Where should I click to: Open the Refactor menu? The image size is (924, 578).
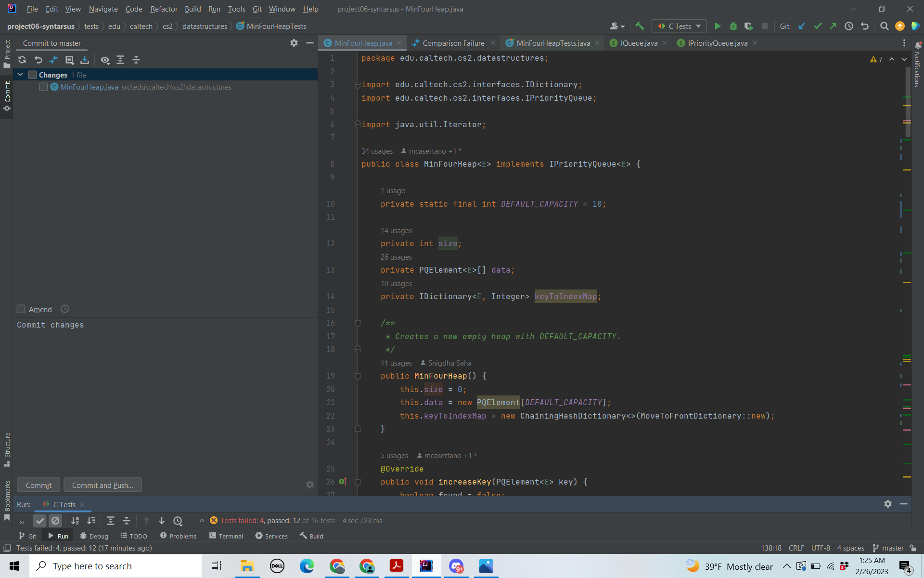164,9
